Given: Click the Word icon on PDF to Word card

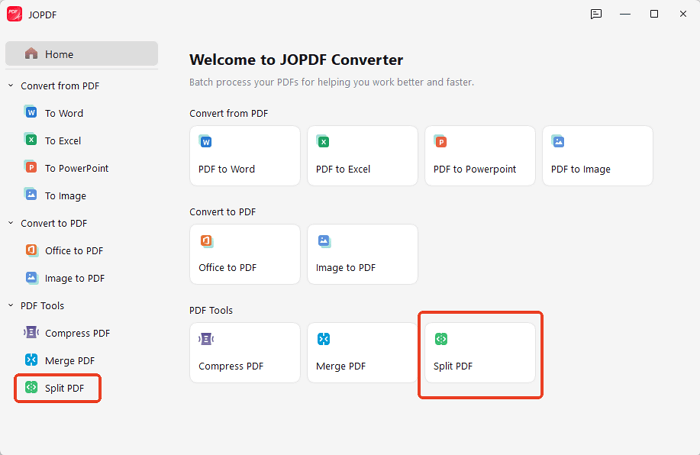Looking at the screenshot, I should point(205,141).
